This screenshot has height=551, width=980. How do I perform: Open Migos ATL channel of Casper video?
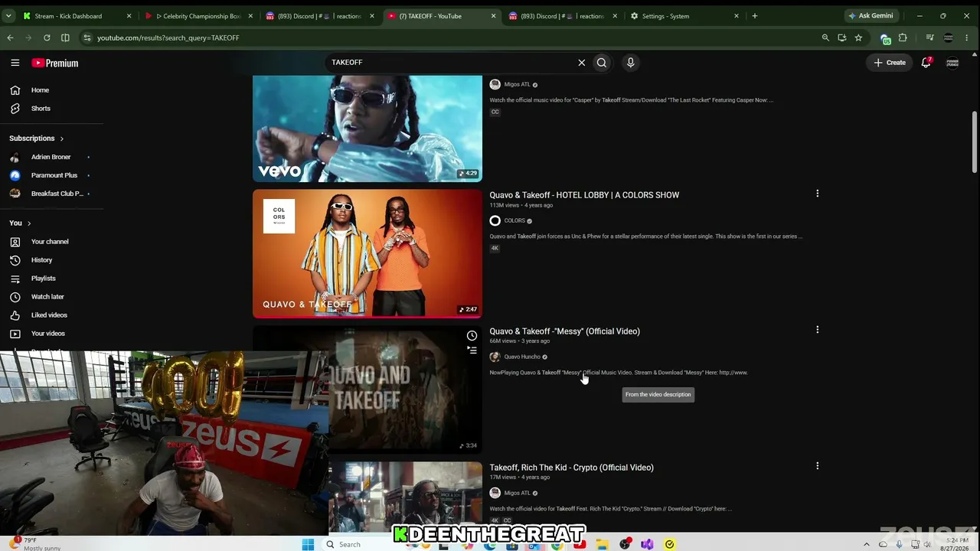point(517,84)
